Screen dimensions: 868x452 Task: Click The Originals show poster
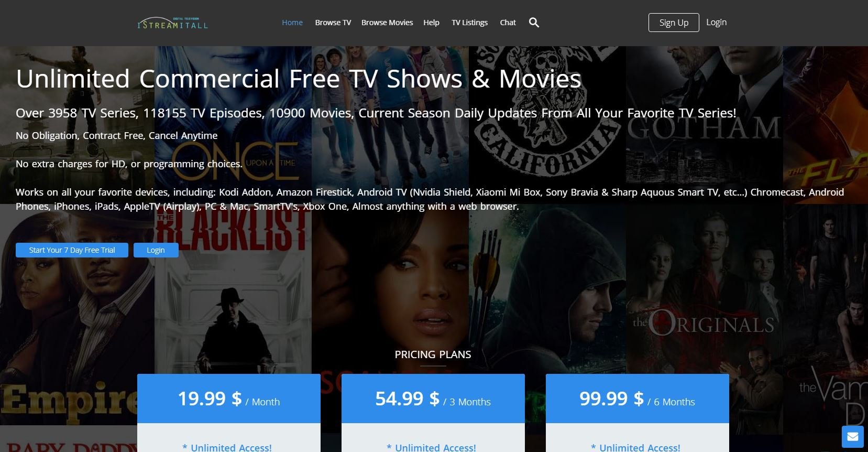[x=705, y=315]
